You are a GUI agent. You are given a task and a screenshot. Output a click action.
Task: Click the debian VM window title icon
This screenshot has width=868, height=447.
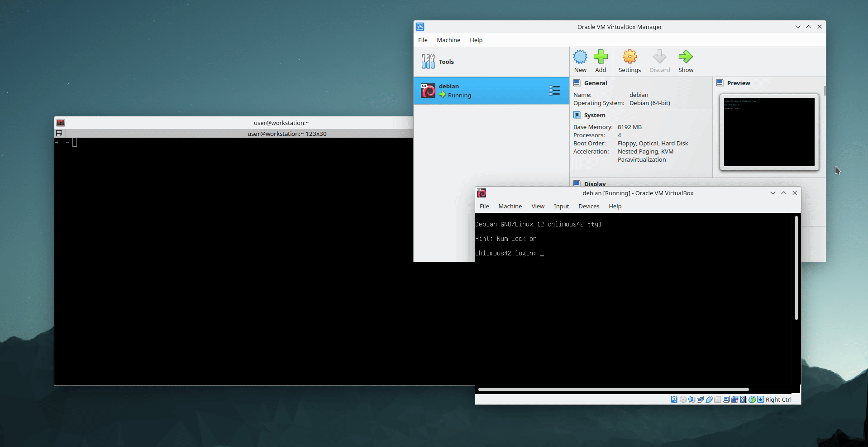point(482,193)
